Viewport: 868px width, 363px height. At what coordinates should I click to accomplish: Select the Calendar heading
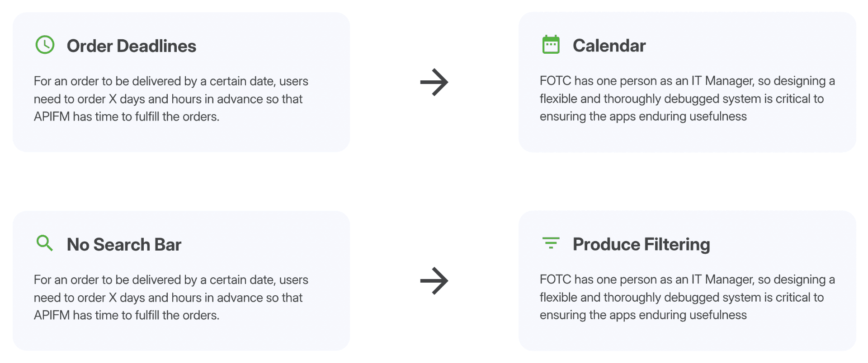pos(609,46)
